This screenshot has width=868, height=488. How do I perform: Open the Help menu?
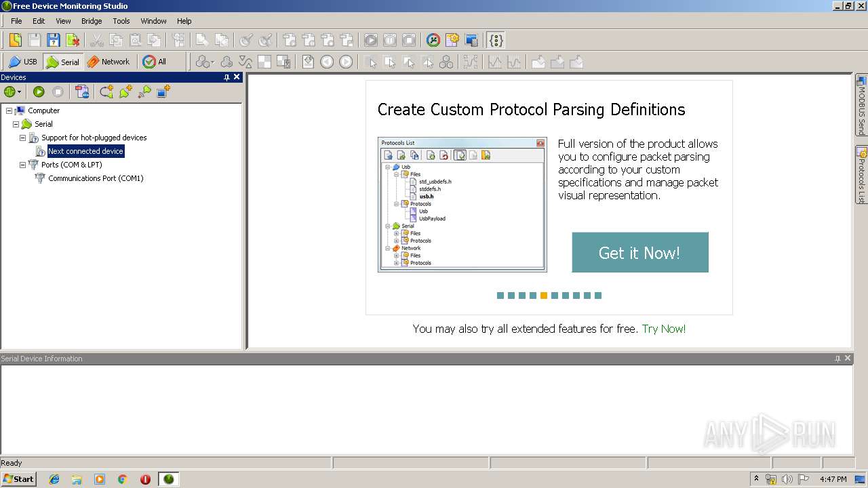click(x=184, y=21)
